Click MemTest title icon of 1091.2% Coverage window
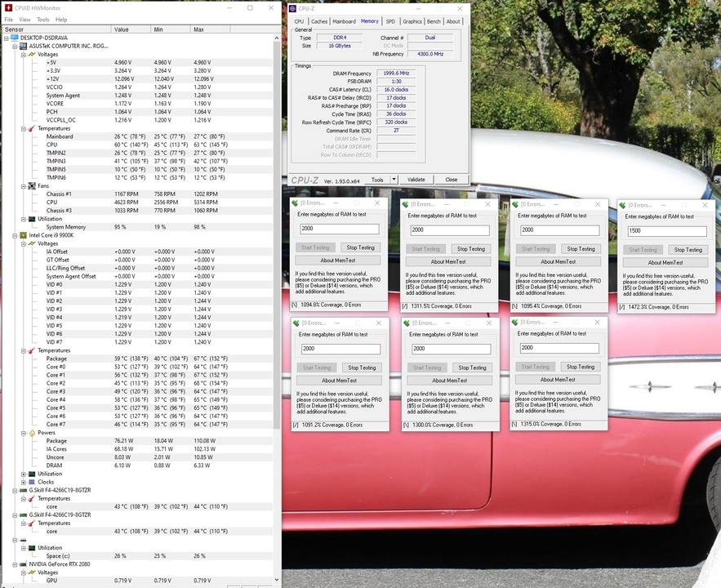 tap(296, 323)
